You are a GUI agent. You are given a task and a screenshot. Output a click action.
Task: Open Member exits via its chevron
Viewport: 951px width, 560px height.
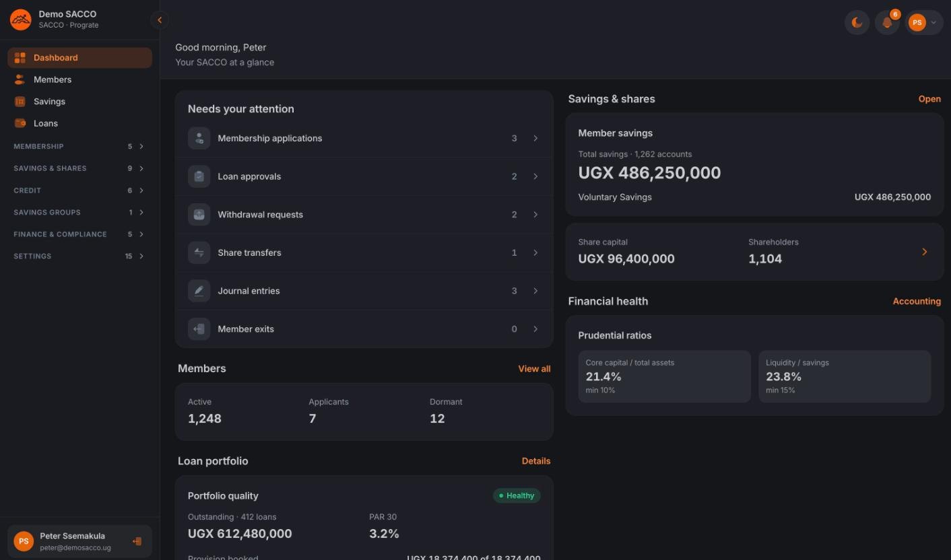click(535, 329)
